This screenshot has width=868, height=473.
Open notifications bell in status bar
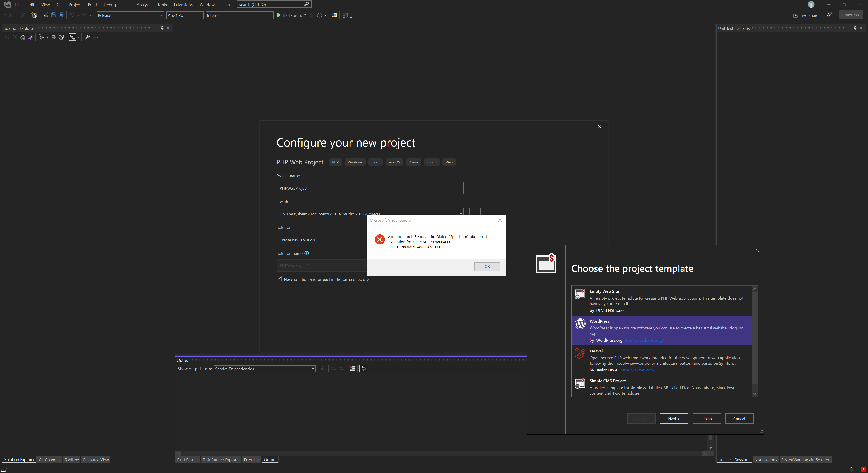coord(851,469)
